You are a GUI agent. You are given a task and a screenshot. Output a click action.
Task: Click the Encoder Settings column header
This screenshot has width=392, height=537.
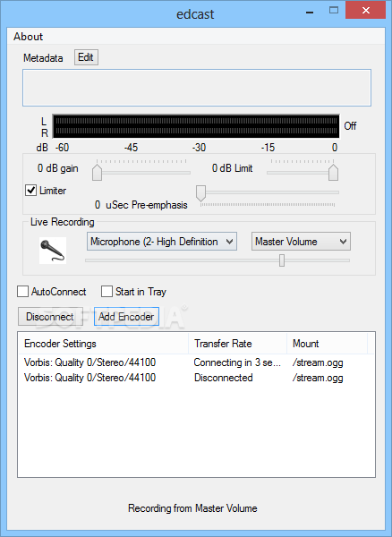[x=103, y=344]
